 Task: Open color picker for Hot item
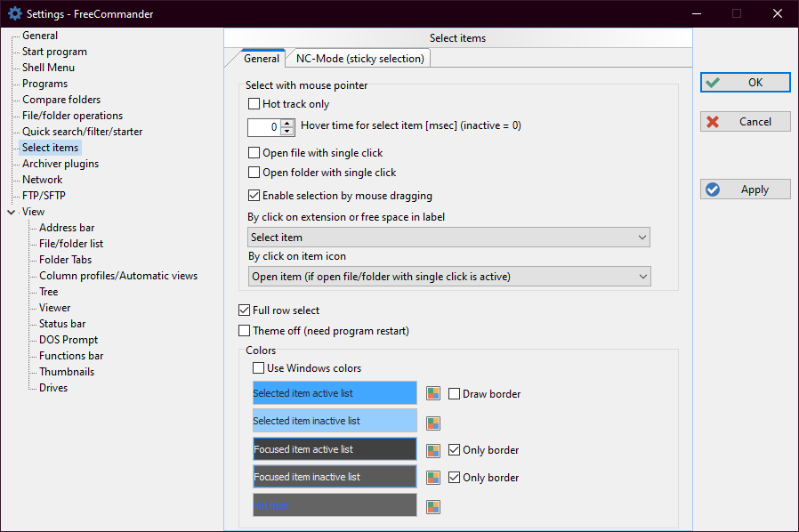click(x=433, y=506)
